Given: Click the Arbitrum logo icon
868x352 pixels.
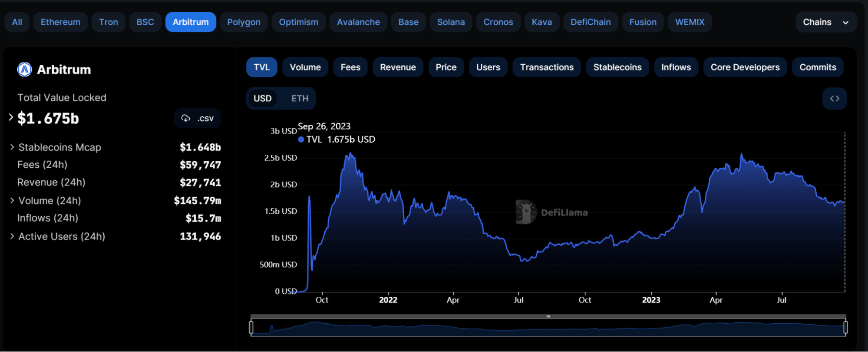Looking at the screenshot, I should [x=25, y=70].
